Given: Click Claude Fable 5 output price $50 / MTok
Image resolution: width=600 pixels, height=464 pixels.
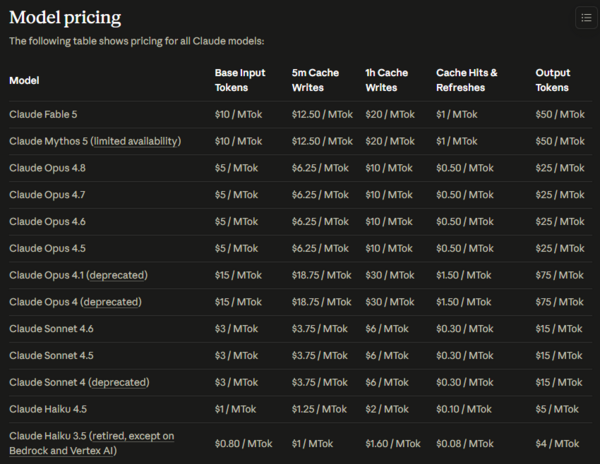Looking at the screenshot, I should click(560, 114).
